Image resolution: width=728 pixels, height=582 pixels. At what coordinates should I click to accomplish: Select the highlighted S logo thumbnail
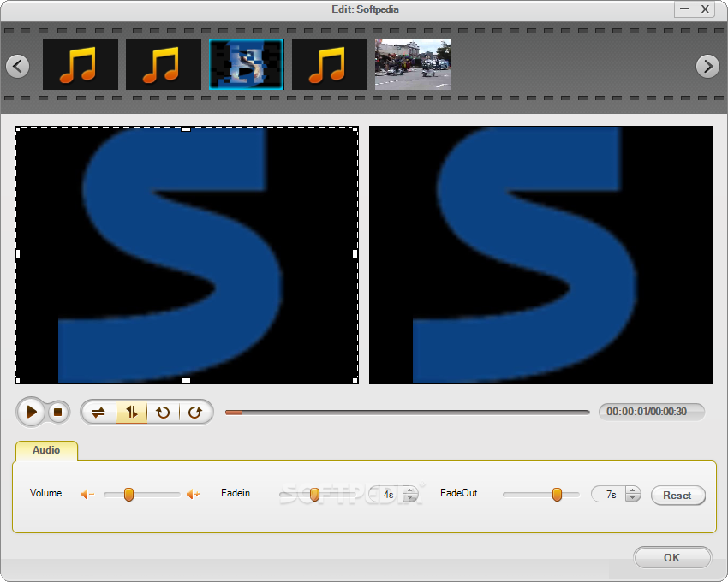(x=246, y=64)
